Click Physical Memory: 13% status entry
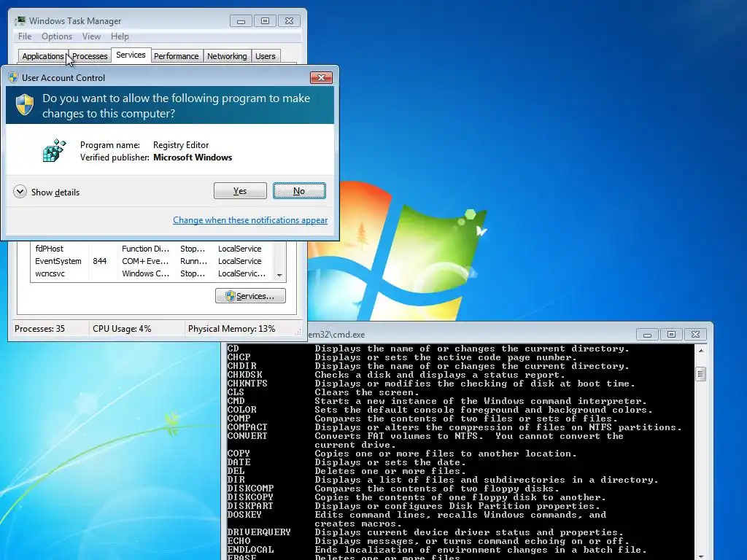 pos(231,329)
